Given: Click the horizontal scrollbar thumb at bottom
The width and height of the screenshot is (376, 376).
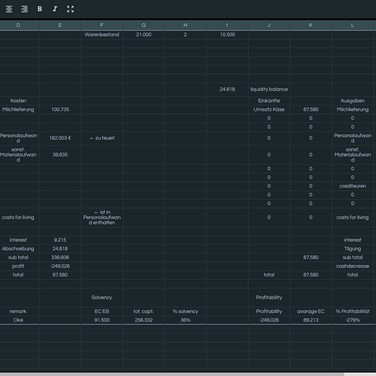Looking at the screenshot, I should pyautogui.click(x=172, y=374).
